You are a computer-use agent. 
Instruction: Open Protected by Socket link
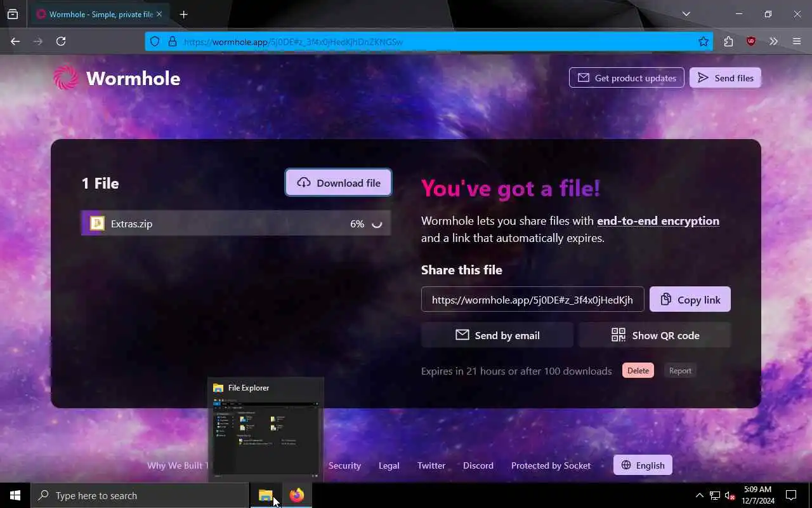click(551, 465)
